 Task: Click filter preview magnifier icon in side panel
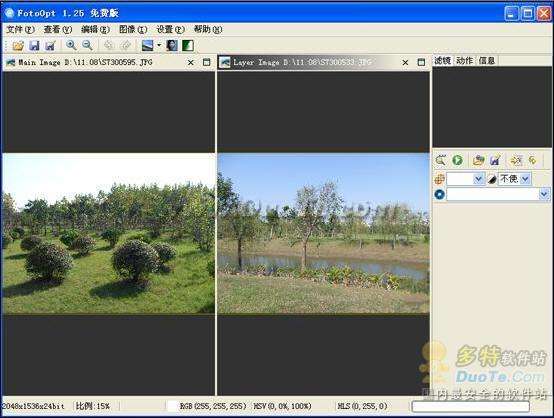tap(441, 160)
